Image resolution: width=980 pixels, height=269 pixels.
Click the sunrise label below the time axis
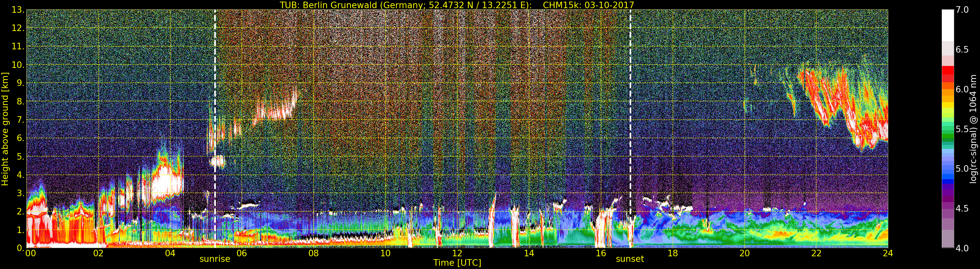[x=215, y=259]
